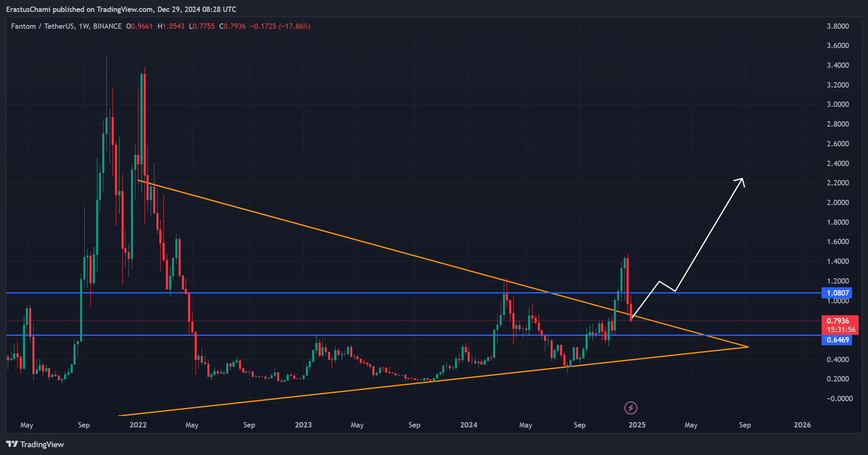Click the red -0.1725 (−17.86%) change value
This screenshot has height=455, width=868.
click(x=280, y=26)
